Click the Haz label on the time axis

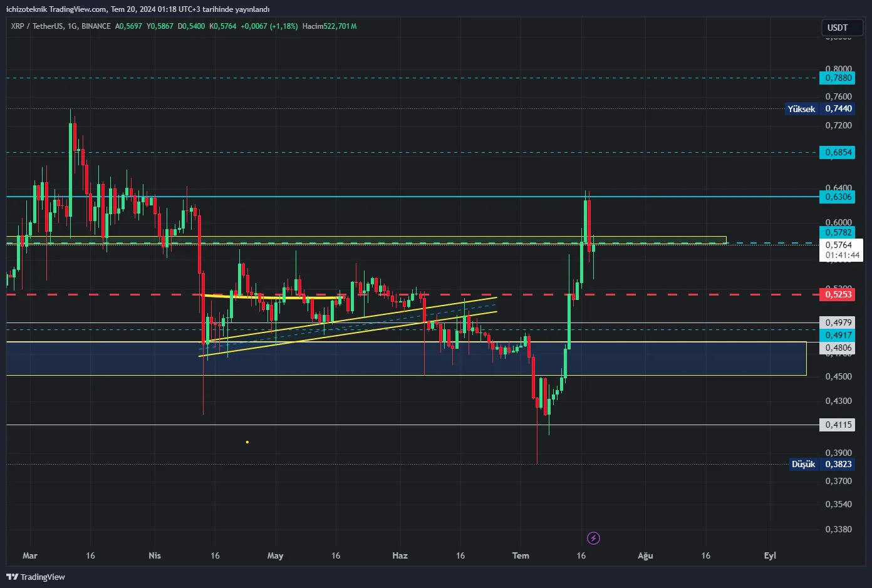[x=400, y=555]
